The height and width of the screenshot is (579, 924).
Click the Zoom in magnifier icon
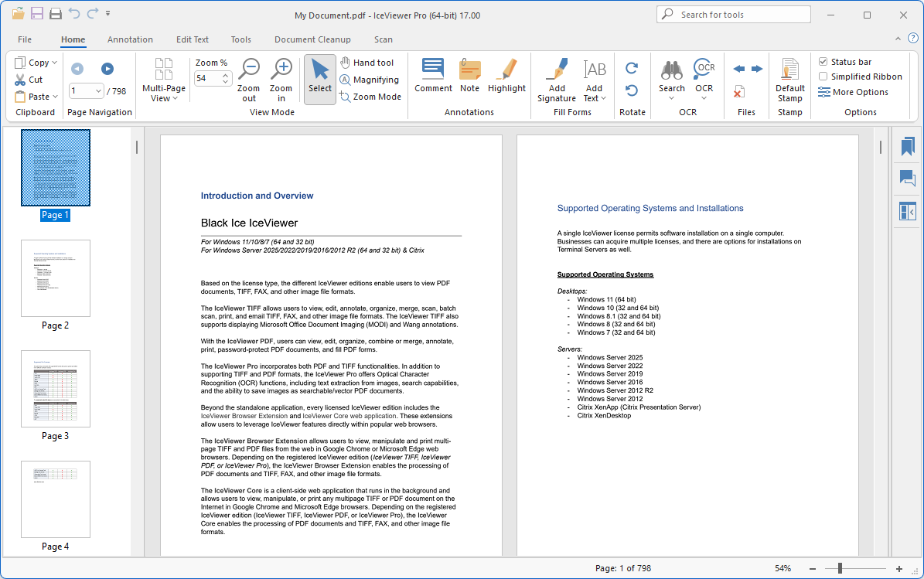point(281,70)
